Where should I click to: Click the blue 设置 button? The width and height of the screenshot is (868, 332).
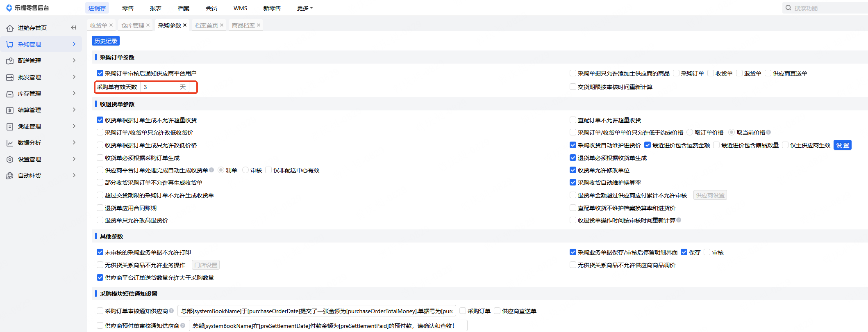[x=843, y=145]
